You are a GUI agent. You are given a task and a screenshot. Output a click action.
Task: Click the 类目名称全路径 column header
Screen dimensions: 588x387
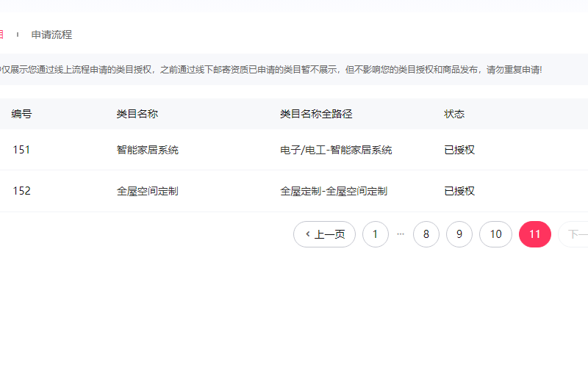tap(316, 114)
